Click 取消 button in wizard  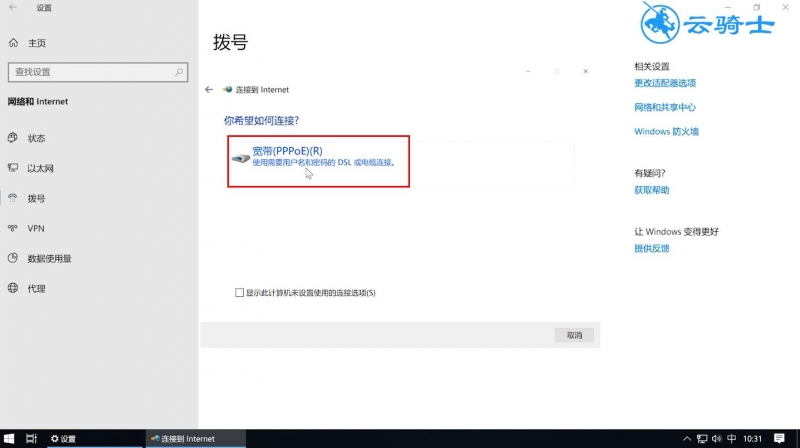(x=574, y=335)
